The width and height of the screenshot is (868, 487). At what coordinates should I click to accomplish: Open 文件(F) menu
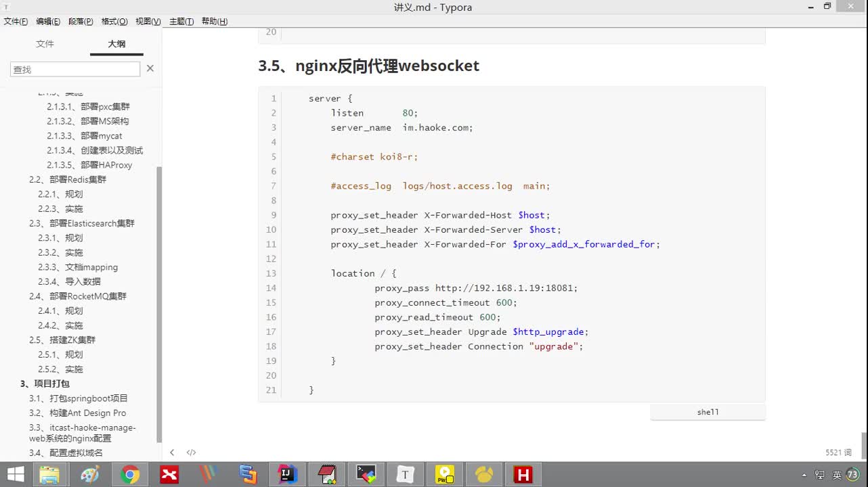(x=16, y=22)
